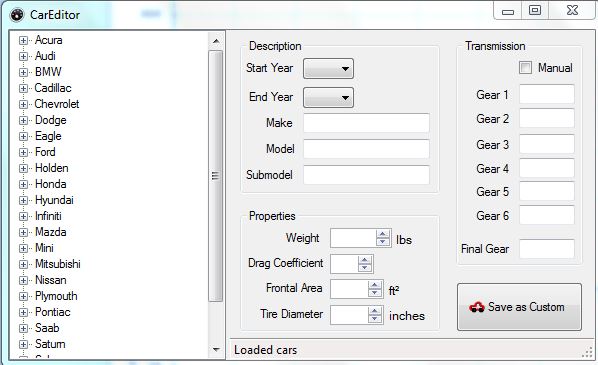Expand the Infiniti tree node
This screenshot has width=598, height=365.
point(23,217)
